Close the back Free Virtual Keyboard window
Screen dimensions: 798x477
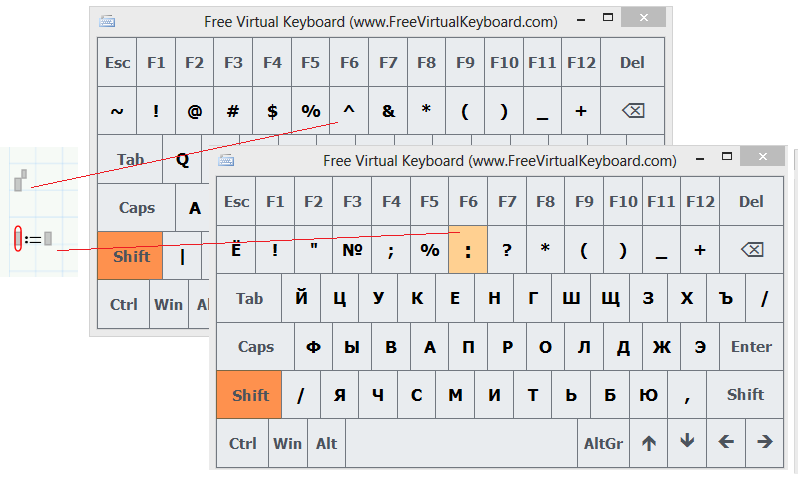[644, 17]
